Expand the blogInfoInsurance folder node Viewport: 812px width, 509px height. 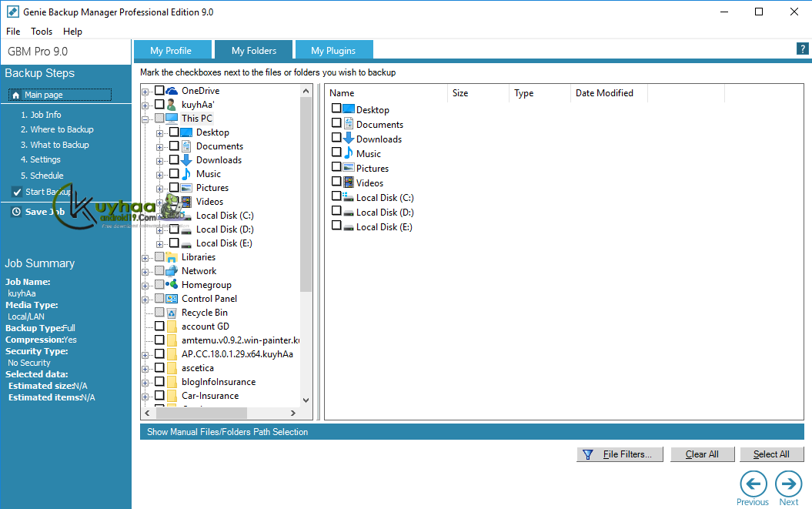click(145, 383)
